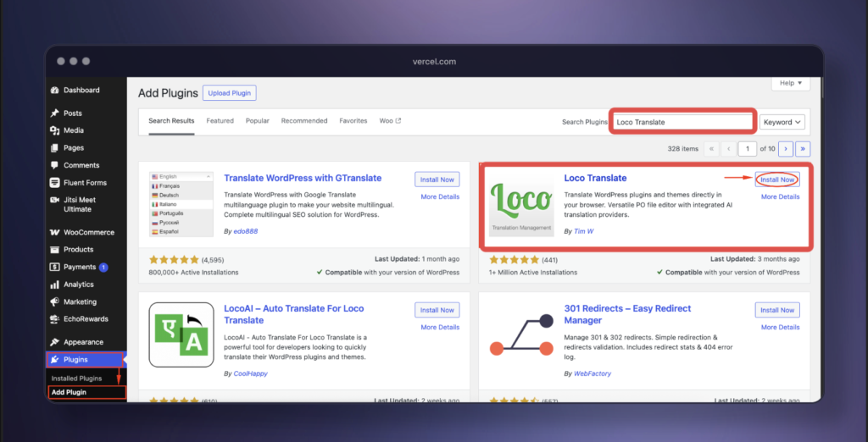Click the WooCommerce logo icon
Image resolution: width=868 pixels, height=442 pixels.
tap(54, 232)
